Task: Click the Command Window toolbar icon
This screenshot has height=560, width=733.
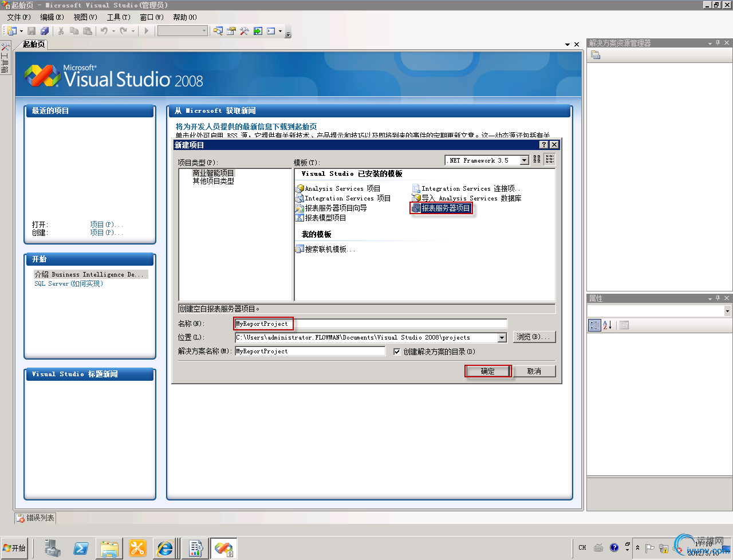Action: pos(271,31)
